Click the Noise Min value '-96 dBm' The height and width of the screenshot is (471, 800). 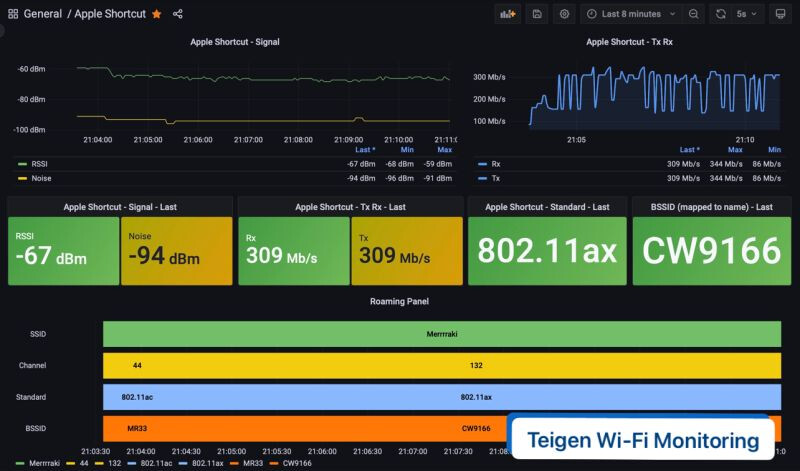point(399,178)
